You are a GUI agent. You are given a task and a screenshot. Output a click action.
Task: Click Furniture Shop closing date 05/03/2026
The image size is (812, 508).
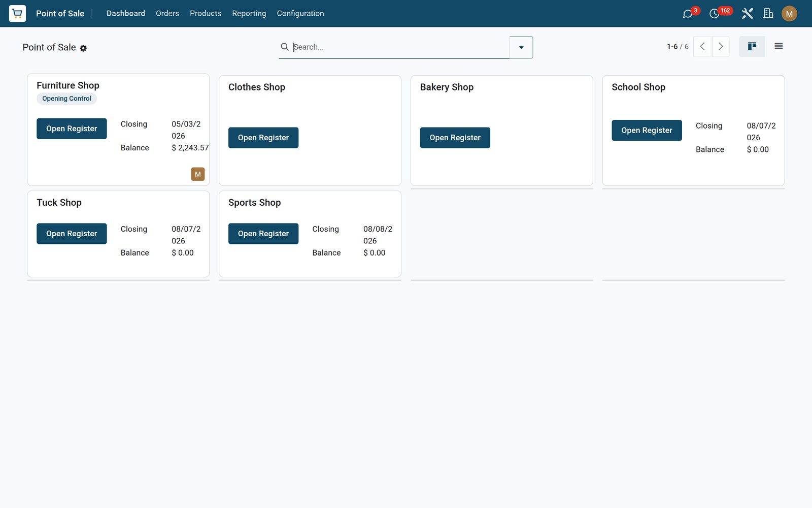coord(186,130)
